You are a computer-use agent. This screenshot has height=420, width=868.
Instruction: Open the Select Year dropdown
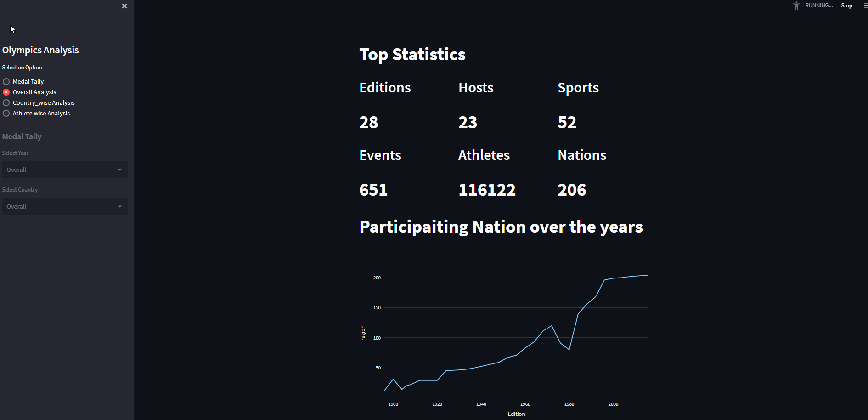(x=65, y=170)
